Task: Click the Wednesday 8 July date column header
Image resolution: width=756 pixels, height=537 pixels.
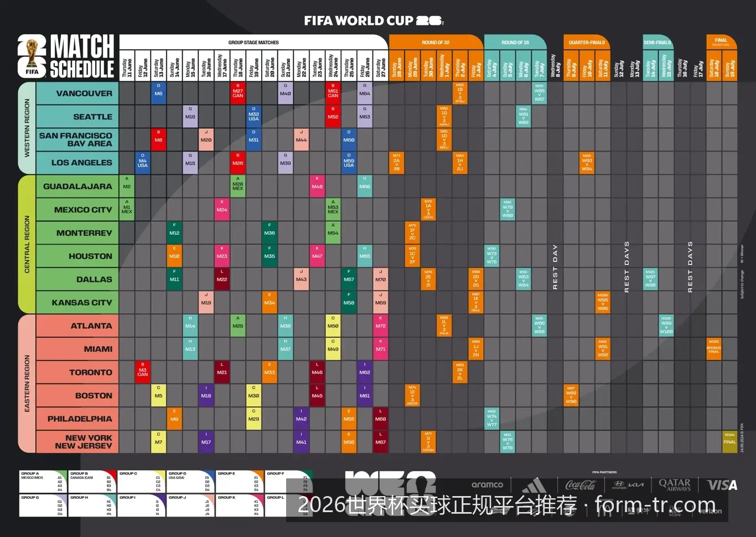Action: pyautogui.click(x=555, y=66)
